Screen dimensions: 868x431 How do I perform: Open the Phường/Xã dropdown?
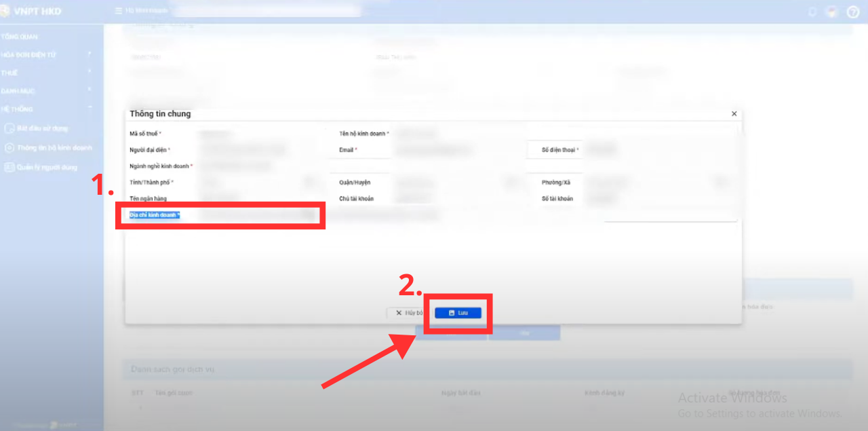(721, 183)
